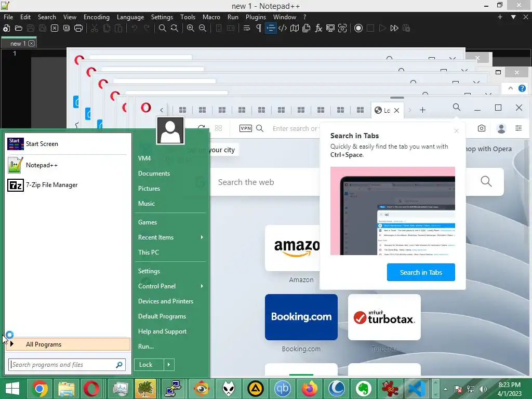This screenshot has width=532, height=399.
Task: Click the Find and Replace icon in Notepad++
Action: pyautogui.click(x=175, y=28)
